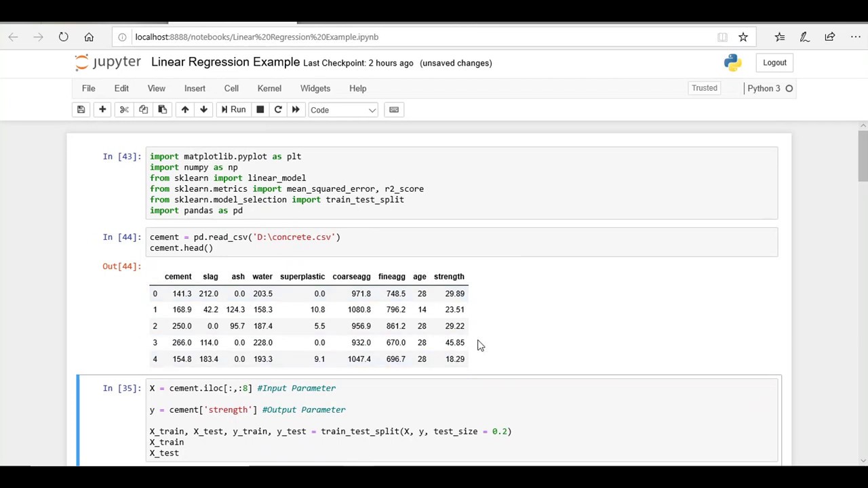Open the command palette keyboard icon
868x488 pixels.
(394, 110)
